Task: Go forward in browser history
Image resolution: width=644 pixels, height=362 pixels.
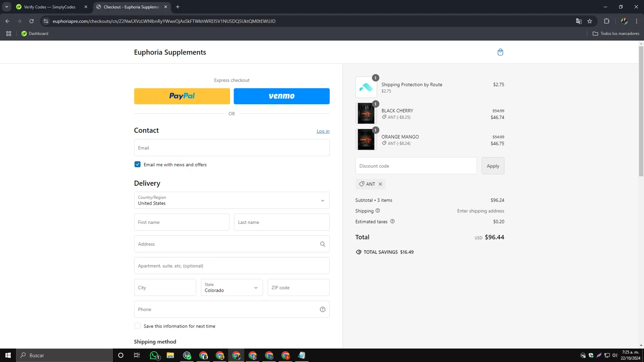Action: [x=19, y=21]
